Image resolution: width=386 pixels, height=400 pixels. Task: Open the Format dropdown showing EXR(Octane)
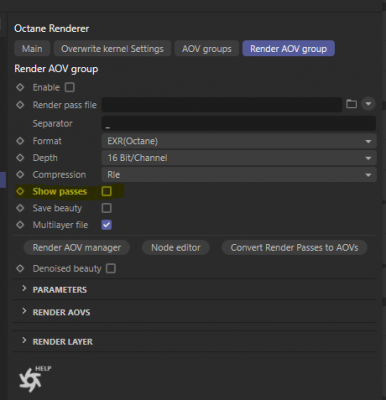point(239,141)
